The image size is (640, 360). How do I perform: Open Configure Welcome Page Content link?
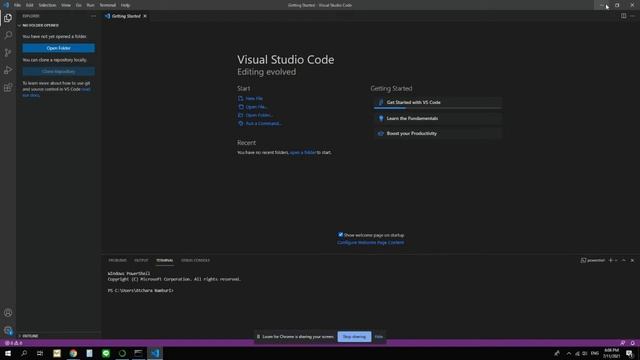(371, 242)
